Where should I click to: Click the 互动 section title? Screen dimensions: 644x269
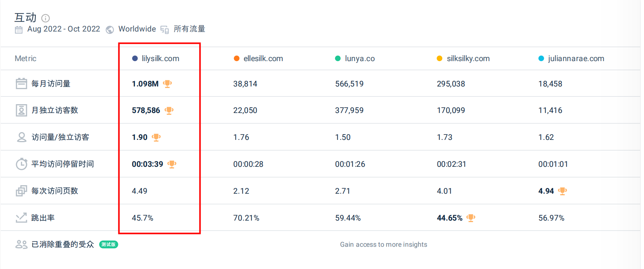25,18
